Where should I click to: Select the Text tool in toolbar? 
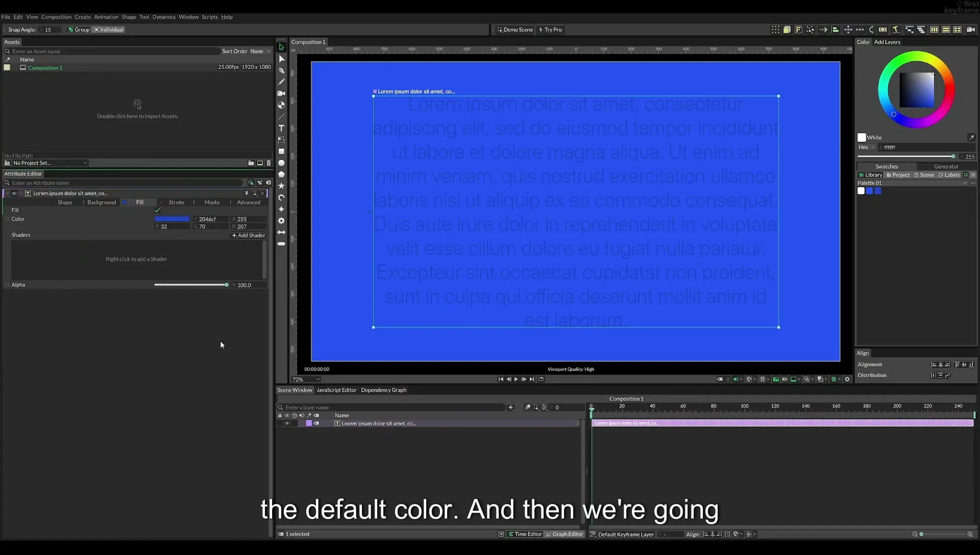[281, 128]
